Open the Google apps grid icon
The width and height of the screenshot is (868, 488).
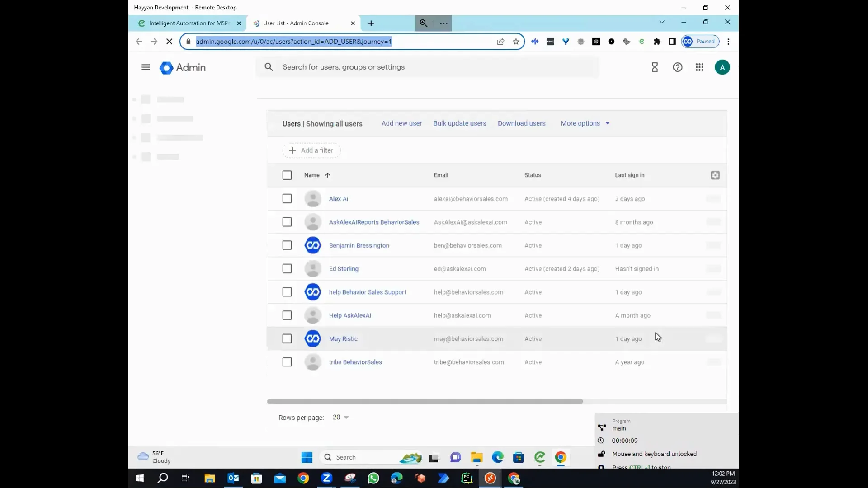(699, 67)
